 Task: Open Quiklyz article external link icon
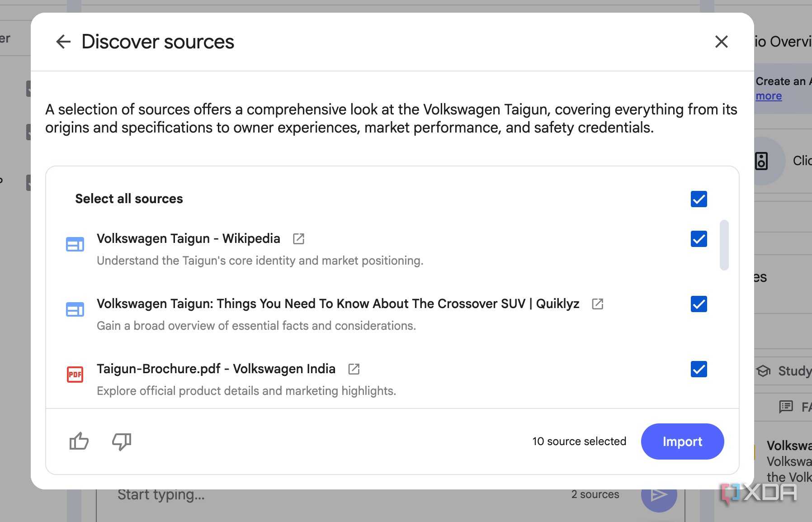[597, 304]
